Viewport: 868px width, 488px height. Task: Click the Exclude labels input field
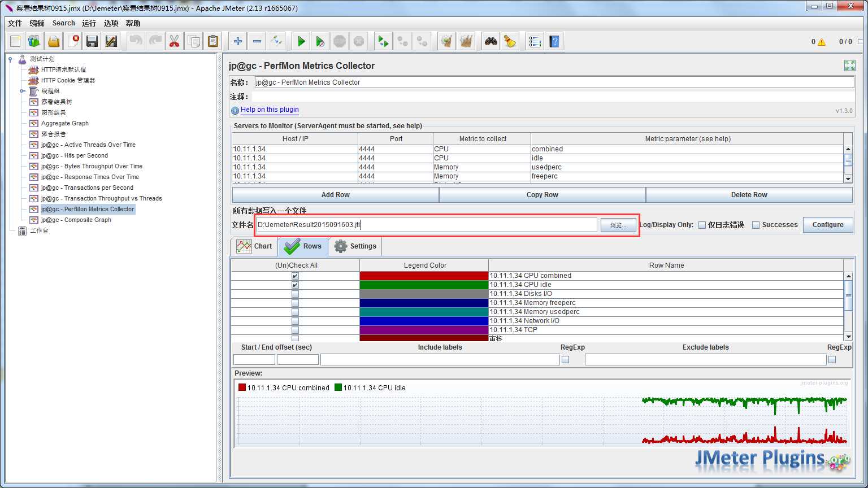(x=705, y=360)
